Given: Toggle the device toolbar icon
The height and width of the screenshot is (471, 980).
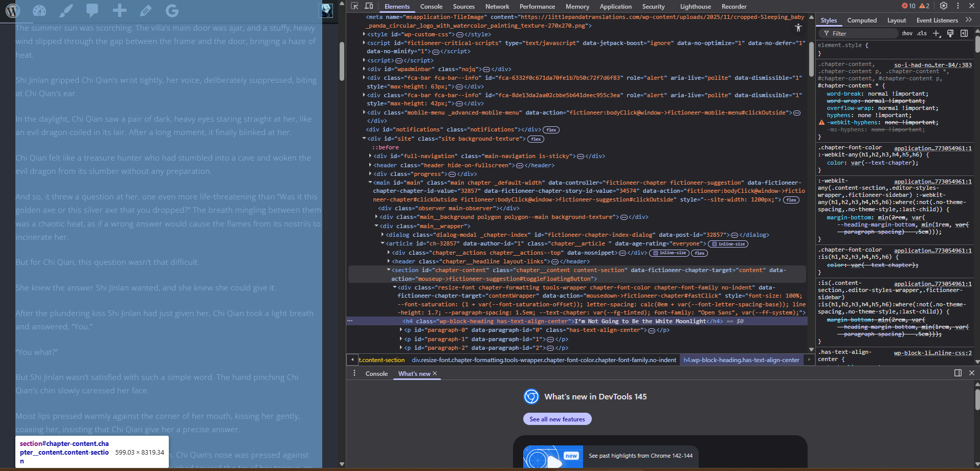Looking at the screenshot, I should [369, 6].
